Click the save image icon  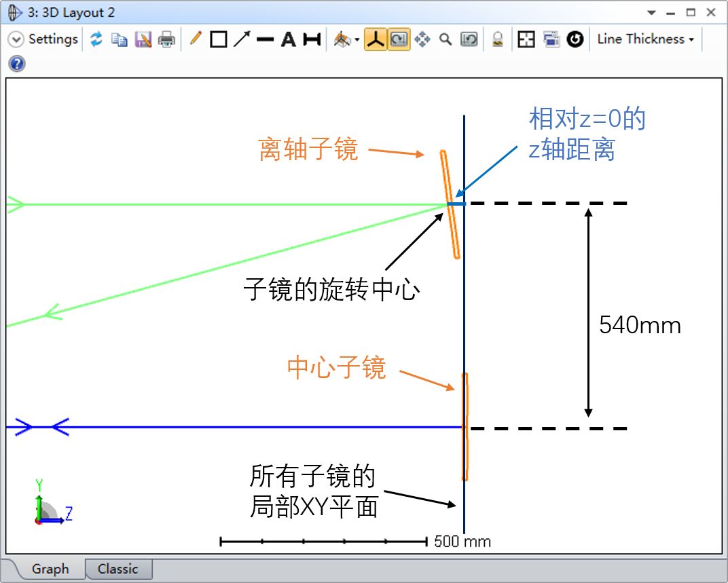(x=143, y=39)
